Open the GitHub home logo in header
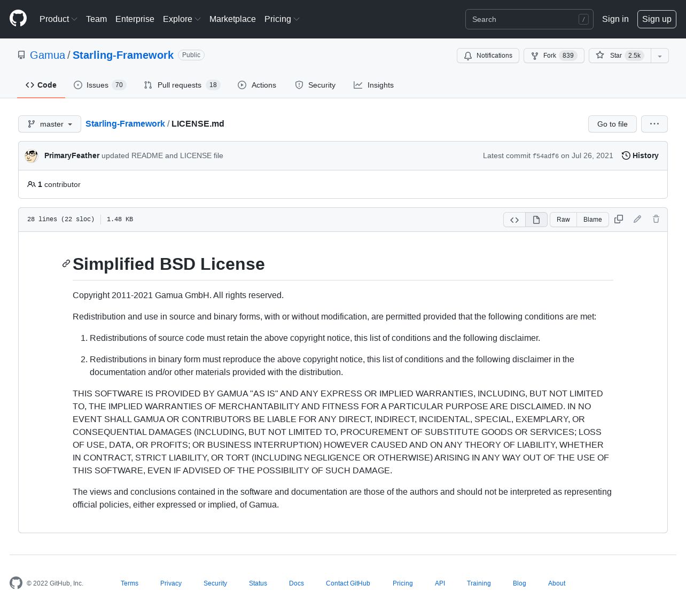 coord(18,19)
